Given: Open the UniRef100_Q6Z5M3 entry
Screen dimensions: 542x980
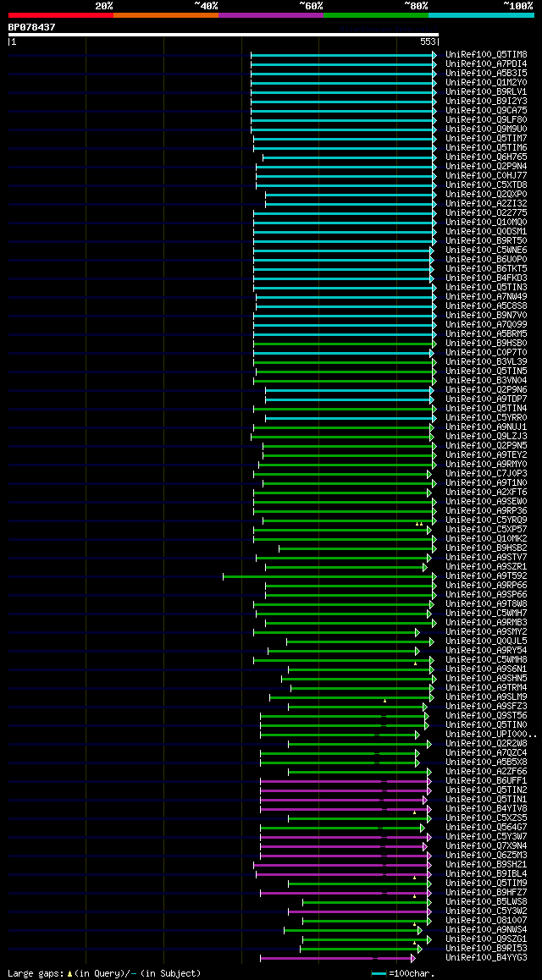Looking at the screenshot, I should tap(486, 855).
